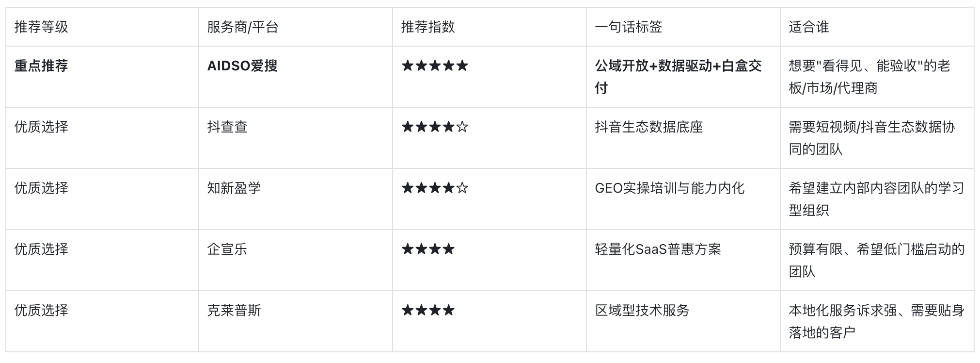980x363 pixels.
Task: Select the 推荐等级 column header
Action: point(41,27)
